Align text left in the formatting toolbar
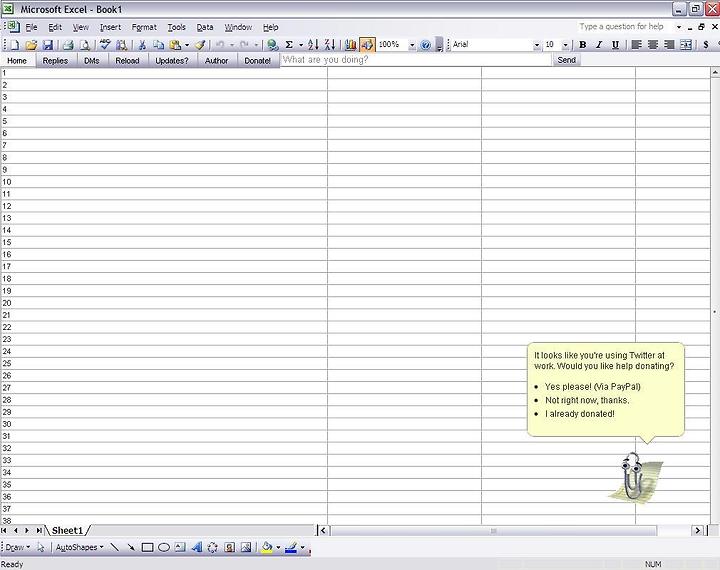Image resolution: width=720 pixels, height=570 pixels. (636, 45)
